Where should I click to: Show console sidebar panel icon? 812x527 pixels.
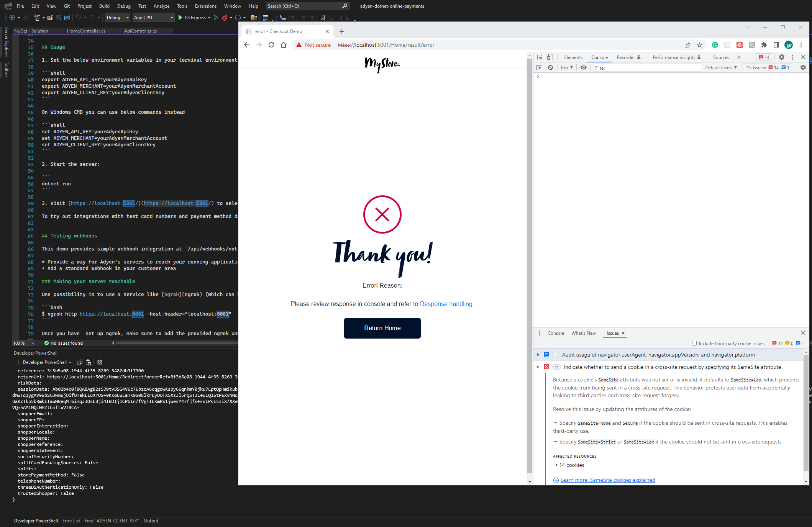539,68
